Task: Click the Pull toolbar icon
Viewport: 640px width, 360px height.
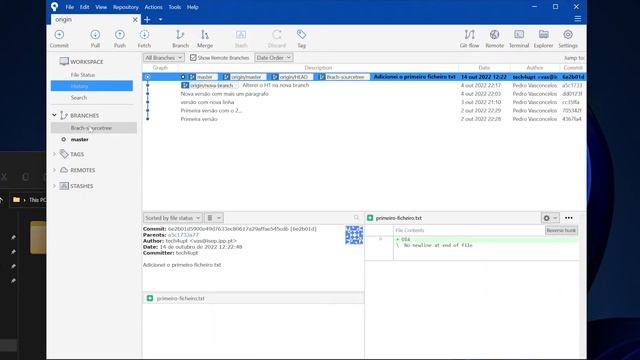Action: [95, 39]
